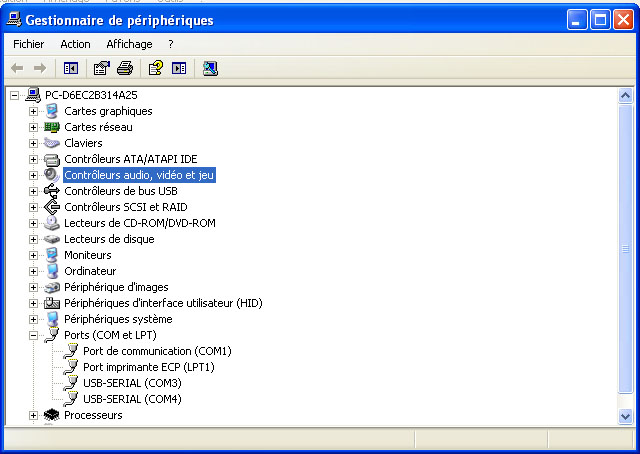Scan for hardware changes toolbar icon
This screenshot has width=640, height=454.
click(x=210, y=68)
